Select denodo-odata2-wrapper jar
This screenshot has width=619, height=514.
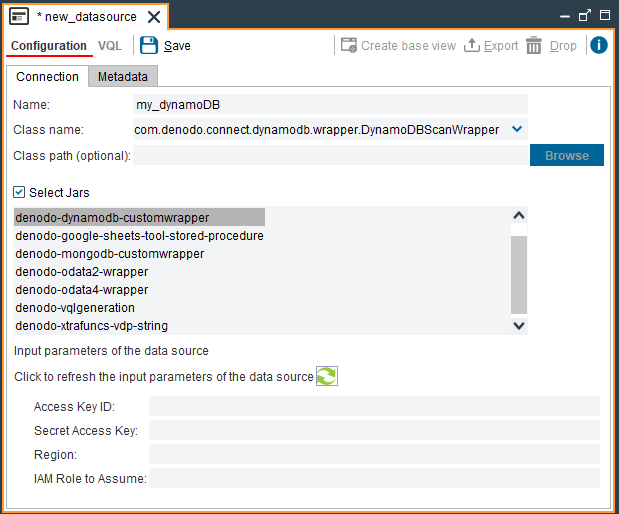point(82,272)
